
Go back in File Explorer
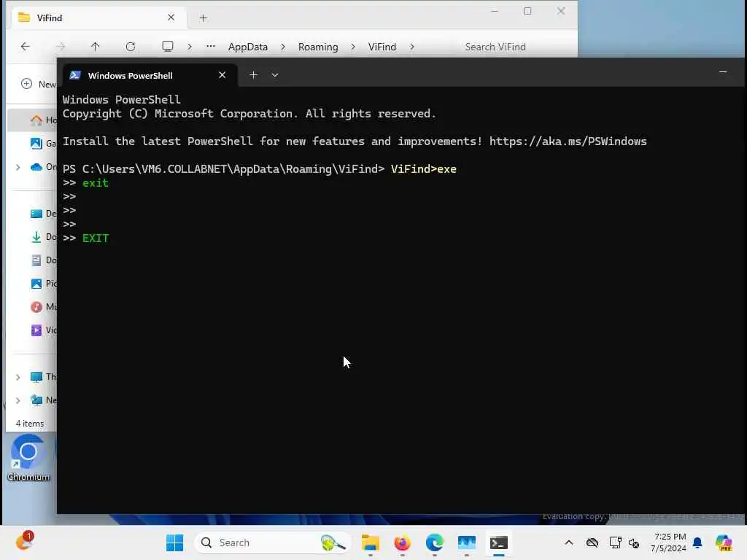(26, 46)
